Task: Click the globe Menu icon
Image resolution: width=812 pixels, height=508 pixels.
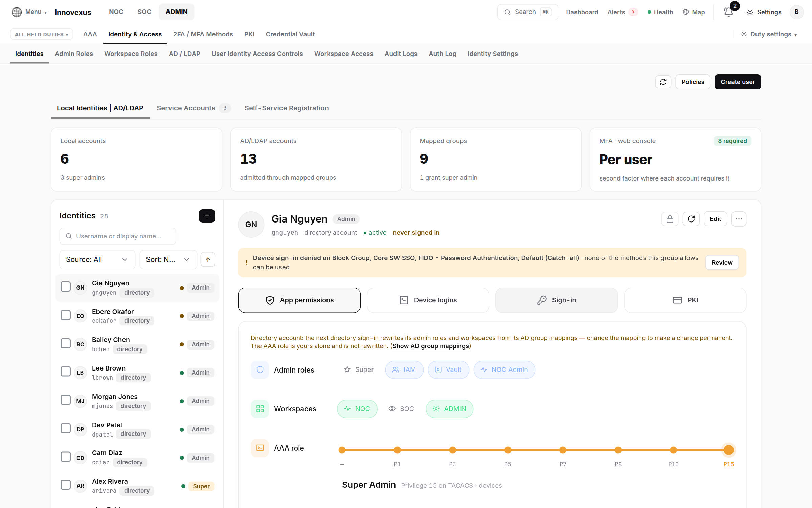Action: point(17,12)
